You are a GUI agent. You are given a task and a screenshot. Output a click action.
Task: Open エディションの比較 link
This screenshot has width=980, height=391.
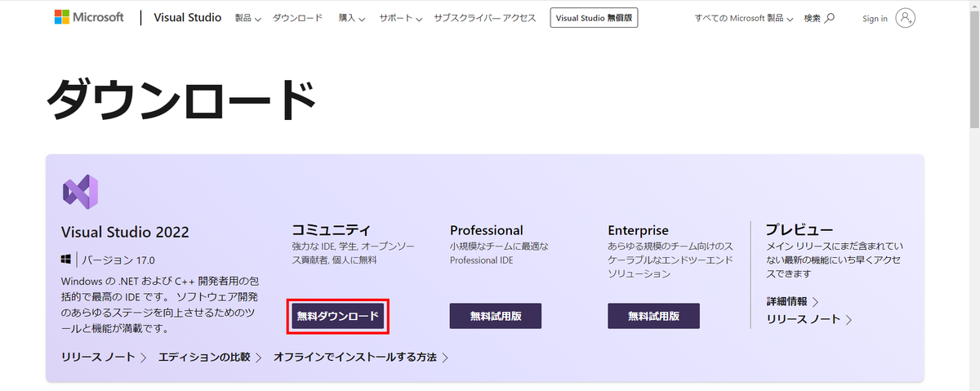[x=210, y=358]
